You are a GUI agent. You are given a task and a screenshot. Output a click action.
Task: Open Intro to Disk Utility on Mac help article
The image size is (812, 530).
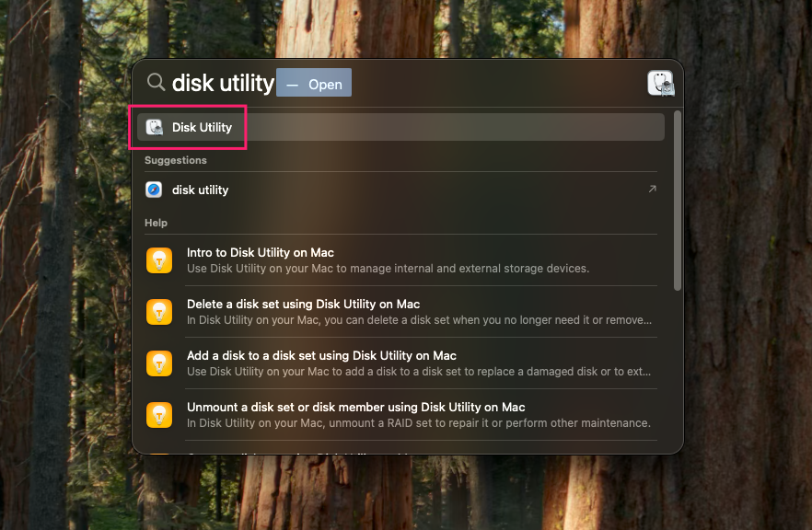[x=400, y=260]
